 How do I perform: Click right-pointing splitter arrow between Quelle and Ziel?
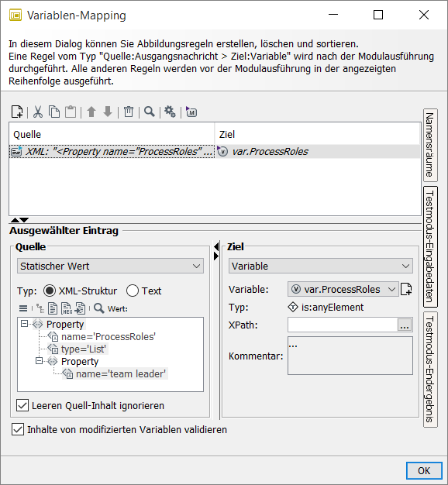click(x=216, y=256)
